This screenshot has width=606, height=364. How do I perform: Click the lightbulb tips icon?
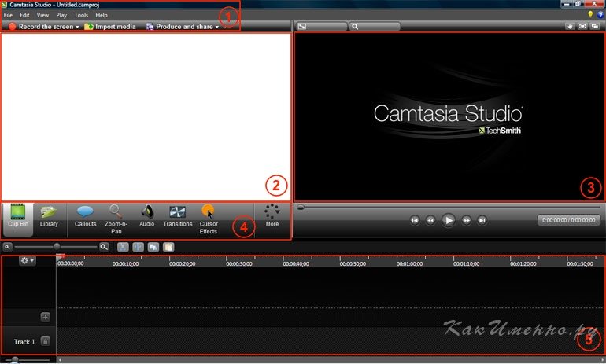(x=590, y=15)
